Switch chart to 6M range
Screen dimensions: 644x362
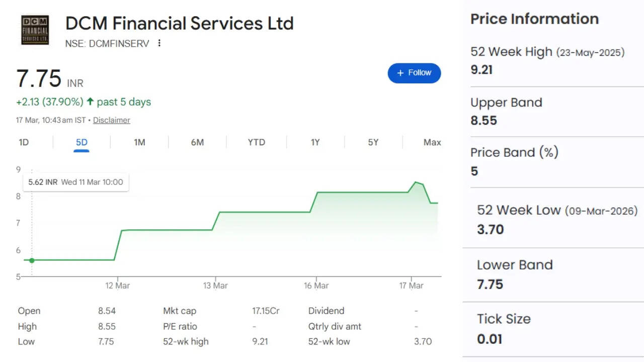click(197, 142)
